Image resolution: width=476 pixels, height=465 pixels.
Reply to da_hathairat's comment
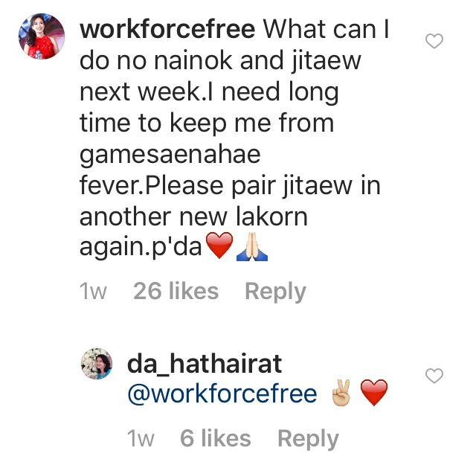[308, 438]
